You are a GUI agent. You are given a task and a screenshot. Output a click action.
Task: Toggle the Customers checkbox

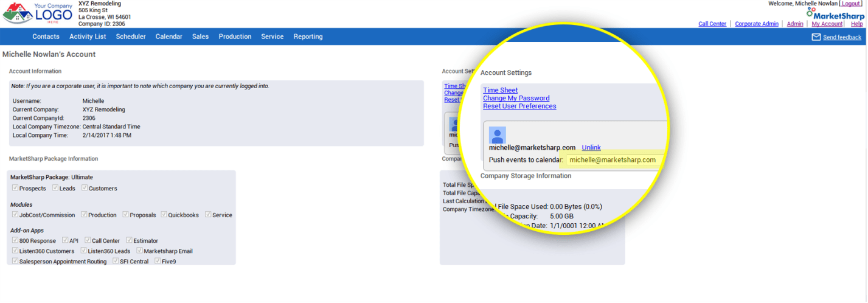coord(85,188)
